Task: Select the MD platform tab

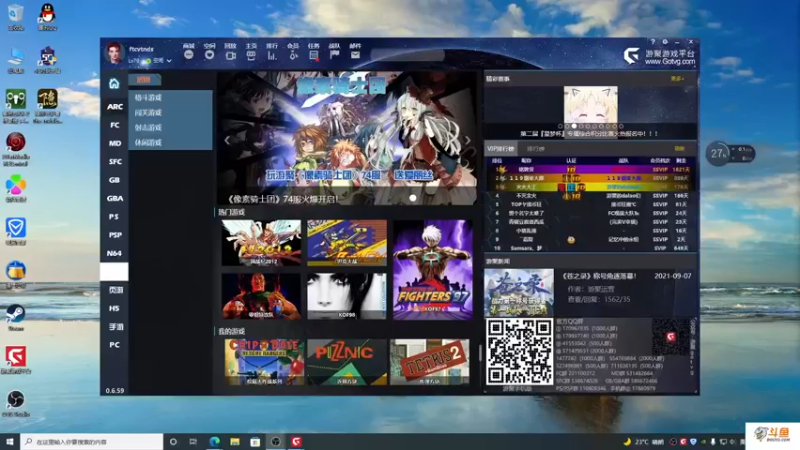Action: [114, 143]
